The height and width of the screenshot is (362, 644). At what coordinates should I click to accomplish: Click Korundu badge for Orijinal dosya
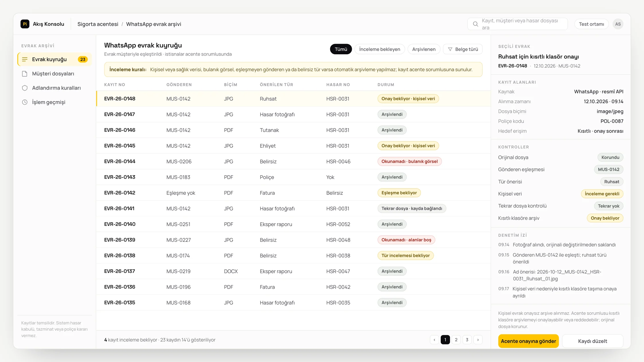click(x=610, y=157)
